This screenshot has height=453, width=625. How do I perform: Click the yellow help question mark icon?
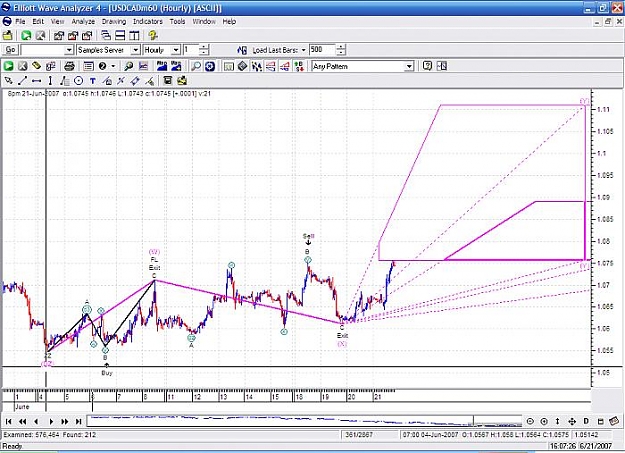153,35
